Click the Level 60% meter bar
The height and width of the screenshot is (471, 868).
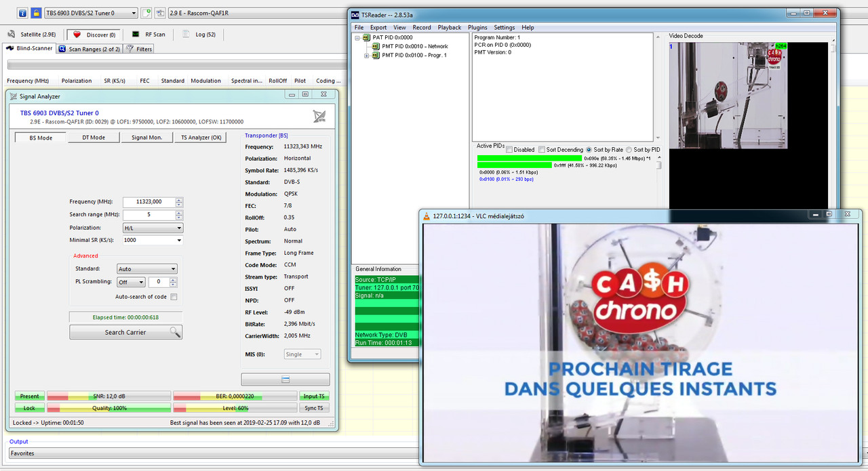235,408
